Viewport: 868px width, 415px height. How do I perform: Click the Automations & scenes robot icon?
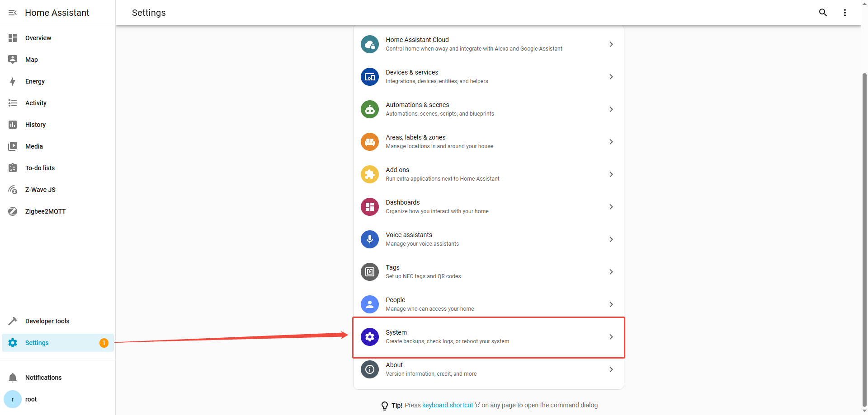click(x=369, y=109)
